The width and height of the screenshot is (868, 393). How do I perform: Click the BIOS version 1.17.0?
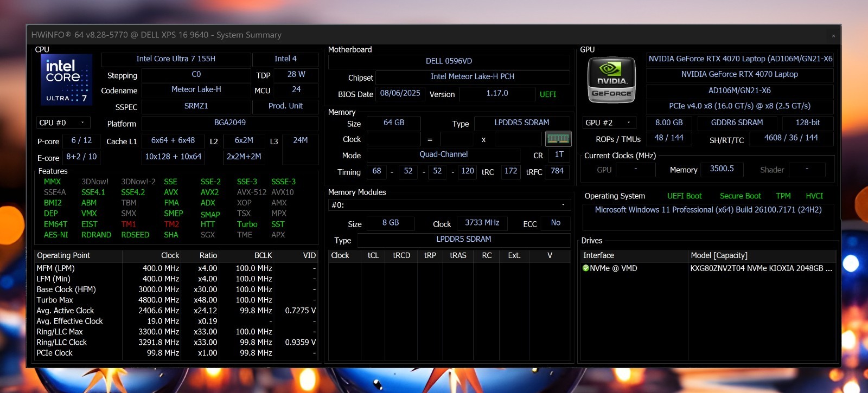(x=497, y=93)
